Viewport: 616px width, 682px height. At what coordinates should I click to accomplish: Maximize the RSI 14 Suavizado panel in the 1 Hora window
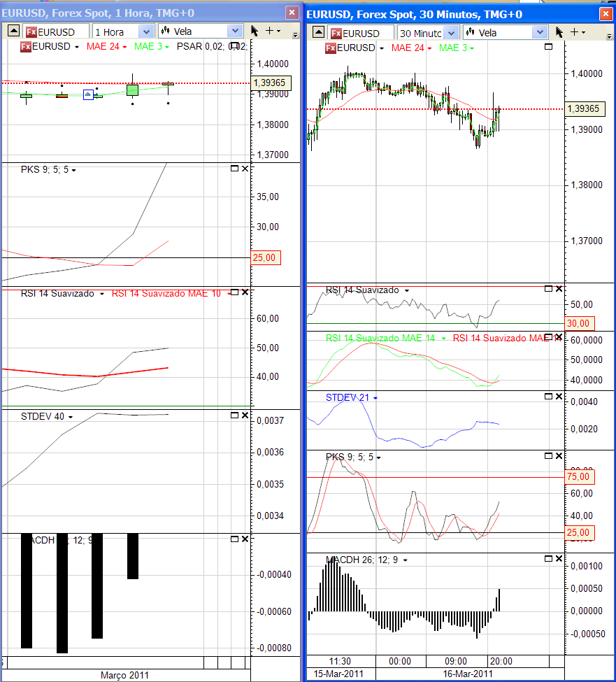tap(234, 292)
